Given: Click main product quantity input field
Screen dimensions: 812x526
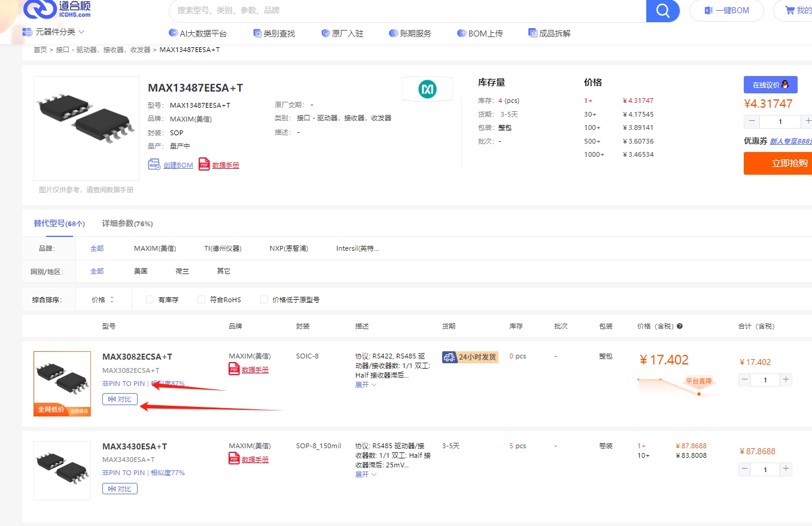Looking at the screenshot, I should (780, 121).
